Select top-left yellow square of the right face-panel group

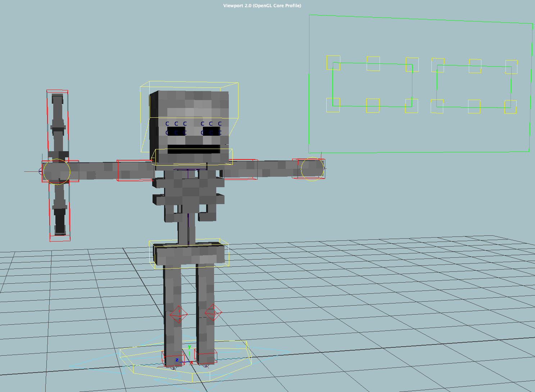[x=438, y=65]
